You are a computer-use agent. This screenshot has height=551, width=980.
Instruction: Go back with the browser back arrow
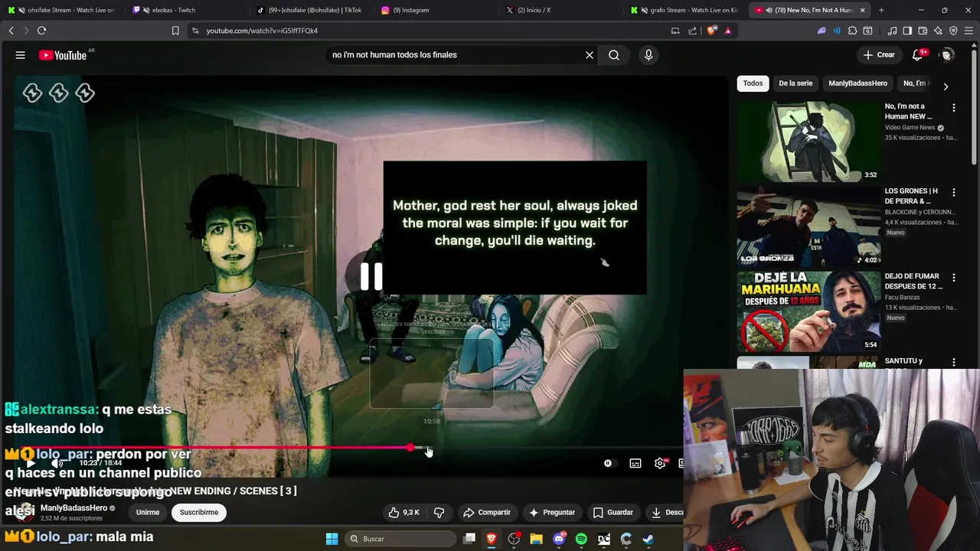[x=11, y=31]
